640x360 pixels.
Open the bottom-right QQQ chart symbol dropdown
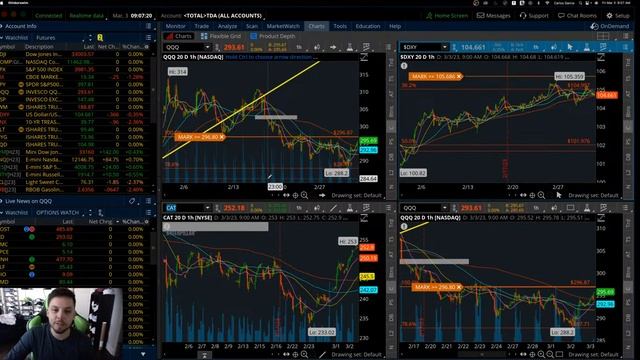[x=444, y=208]
